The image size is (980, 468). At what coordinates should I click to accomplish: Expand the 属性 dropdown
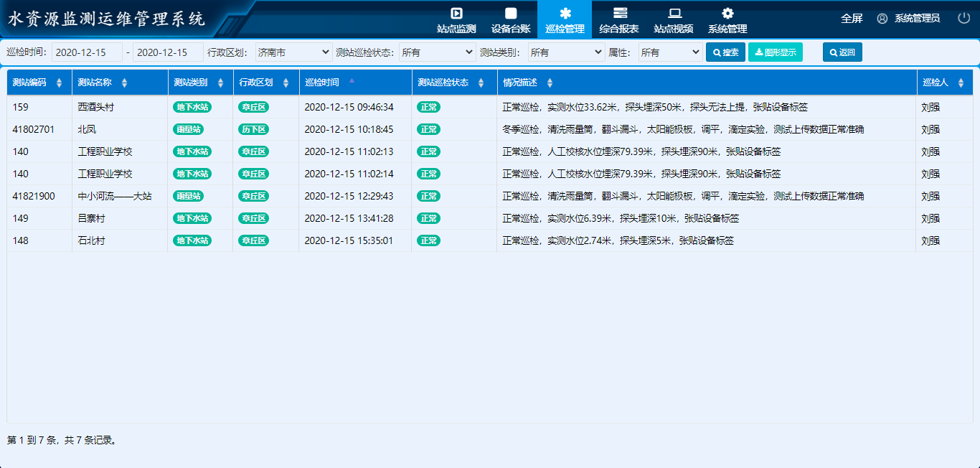point(670,52)
